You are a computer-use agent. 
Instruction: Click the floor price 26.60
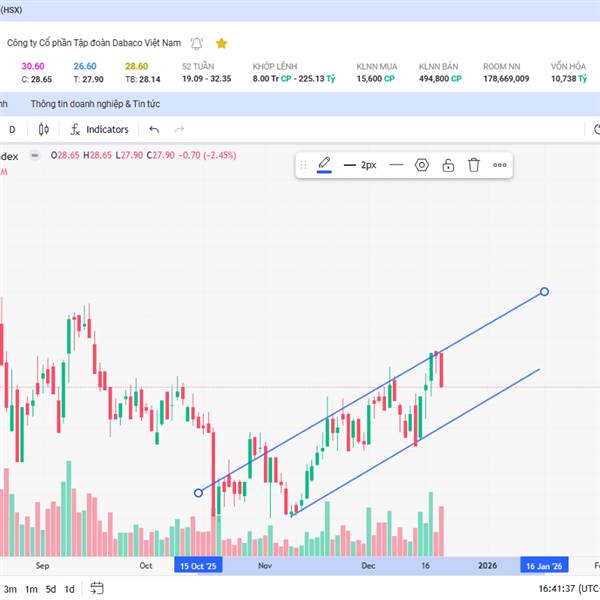85,66
